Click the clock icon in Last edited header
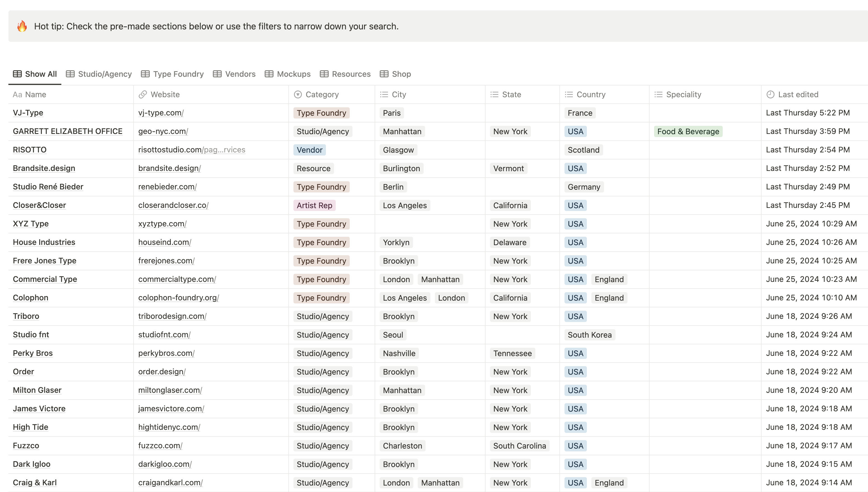Screen dimensions: 868x492 (x=771, y=95)
